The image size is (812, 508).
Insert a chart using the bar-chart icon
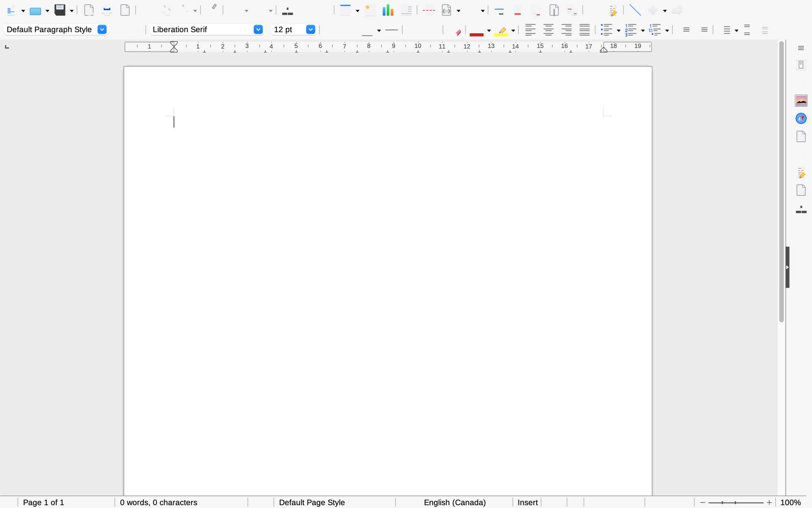[x=388, y=10]
